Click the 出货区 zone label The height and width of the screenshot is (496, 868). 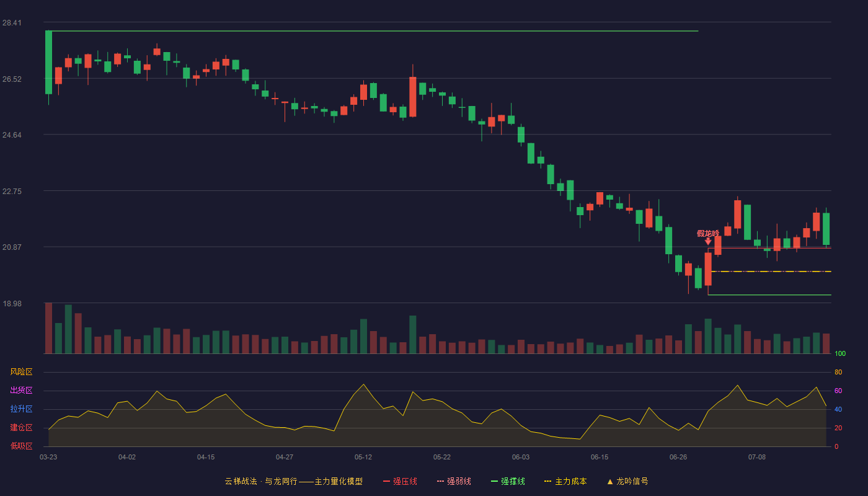[21, 391]
